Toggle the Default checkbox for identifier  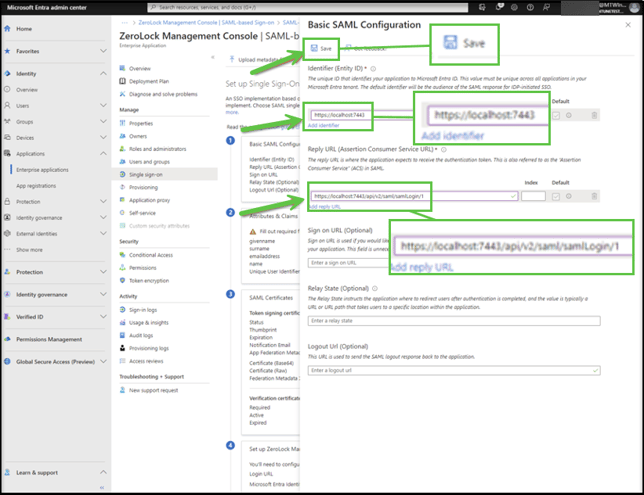[556, 115]
